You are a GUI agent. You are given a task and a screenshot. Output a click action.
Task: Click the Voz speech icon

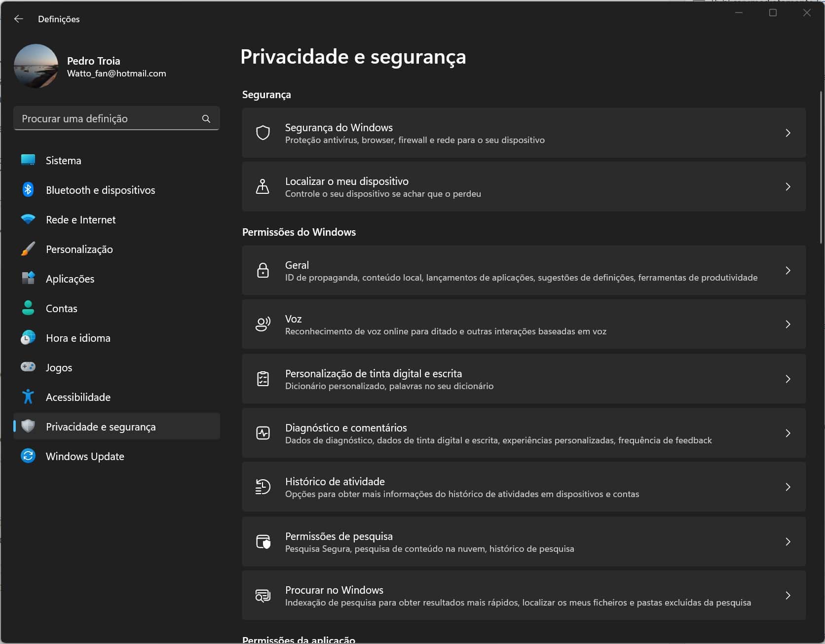[263, 324]
